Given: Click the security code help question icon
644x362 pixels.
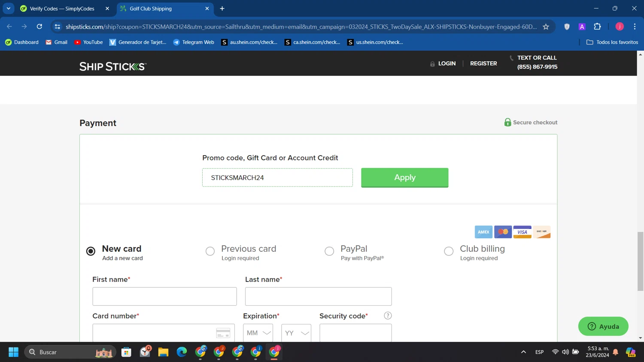Looking at the screenshot, I should (388, 316).
